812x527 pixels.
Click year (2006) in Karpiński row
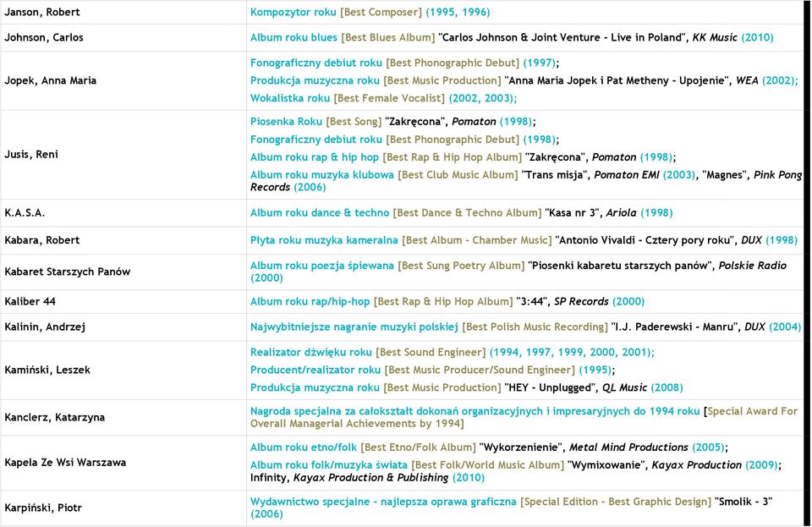[x=266, y=513]
